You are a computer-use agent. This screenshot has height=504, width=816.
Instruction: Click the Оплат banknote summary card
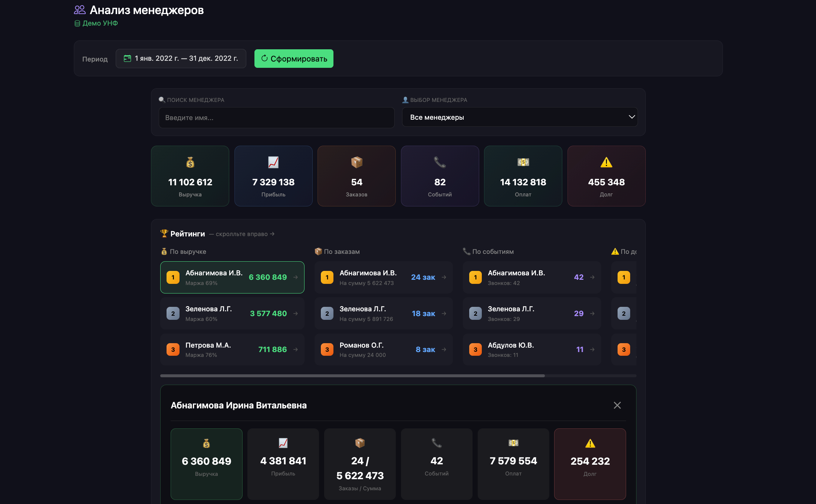[x=523, y=176]
